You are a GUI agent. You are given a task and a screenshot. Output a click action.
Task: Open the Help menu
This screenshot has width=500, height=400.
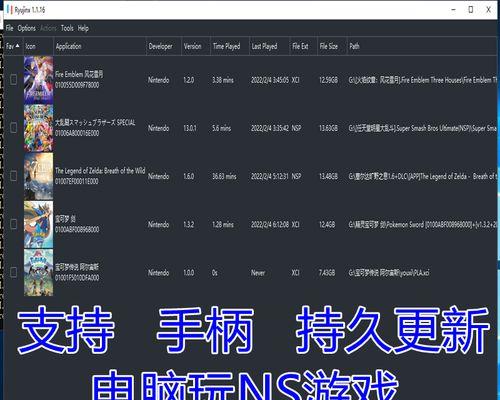[83, 28]
